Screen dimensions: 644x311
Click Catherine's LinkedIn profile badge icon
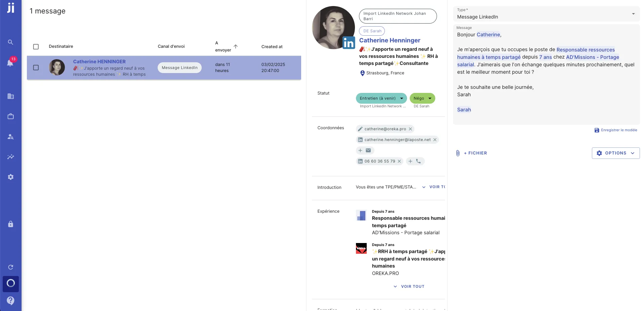(x=349, y=43)
